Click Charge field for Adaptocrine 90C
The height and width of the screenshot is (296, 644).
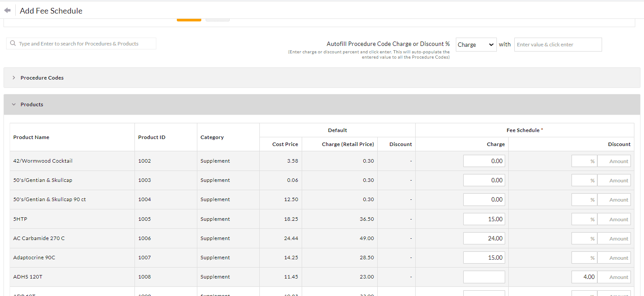[x=484, y=258]
